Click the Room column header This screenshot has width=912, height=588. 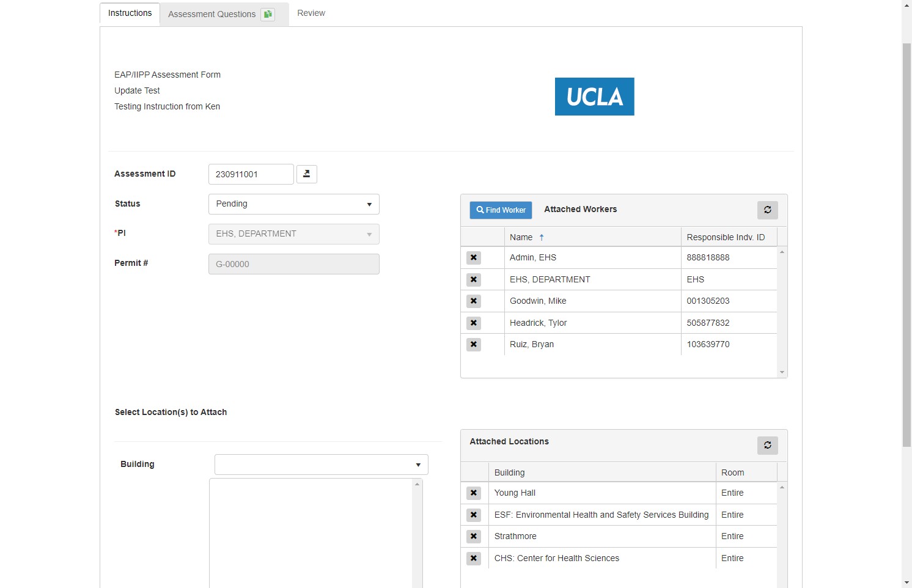tap(746, 472)
